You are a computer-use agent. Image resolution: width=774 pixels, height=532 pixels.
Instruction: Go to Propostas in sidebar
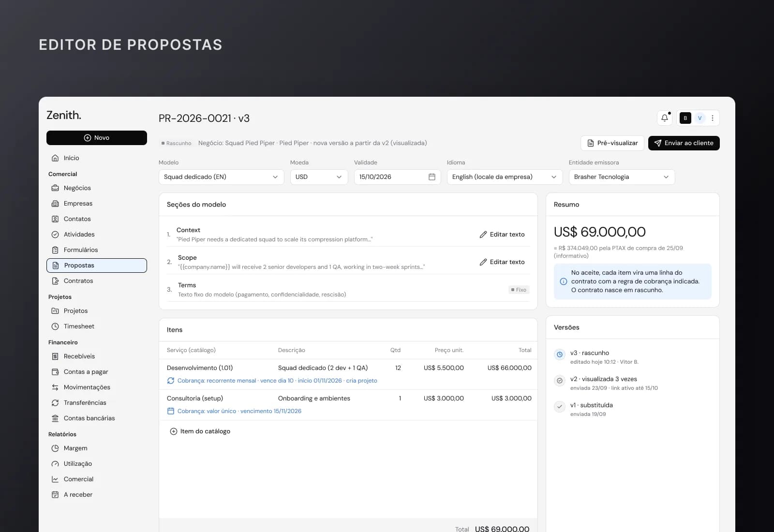(97, 266)
